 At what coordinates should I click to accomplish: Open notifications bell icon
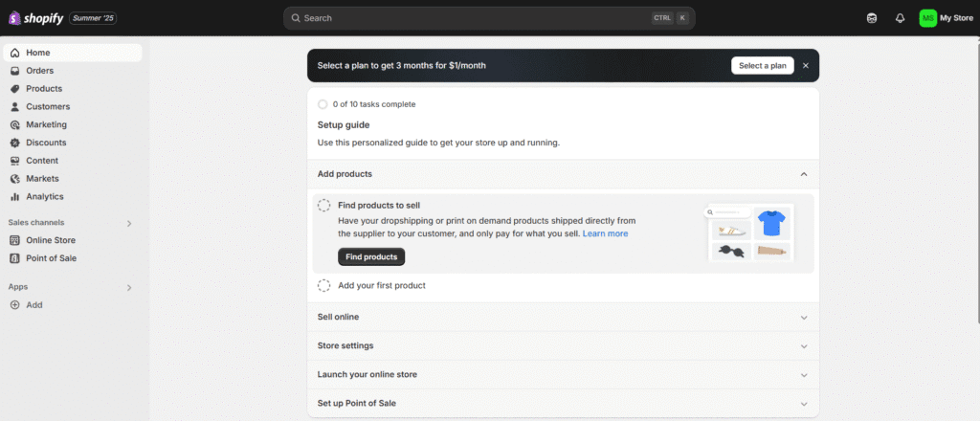coord(900,18)
